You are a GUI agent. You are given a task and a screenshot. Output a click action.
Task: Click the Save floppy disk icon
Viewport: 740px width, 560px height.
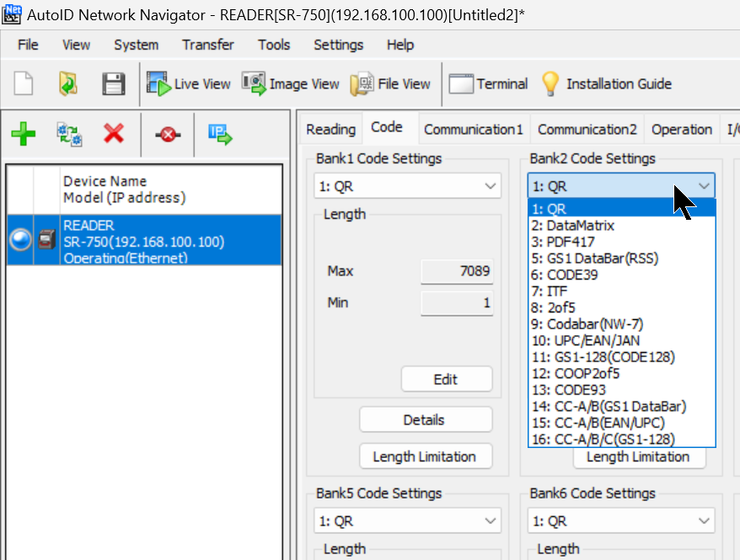(x=114, y=84)
